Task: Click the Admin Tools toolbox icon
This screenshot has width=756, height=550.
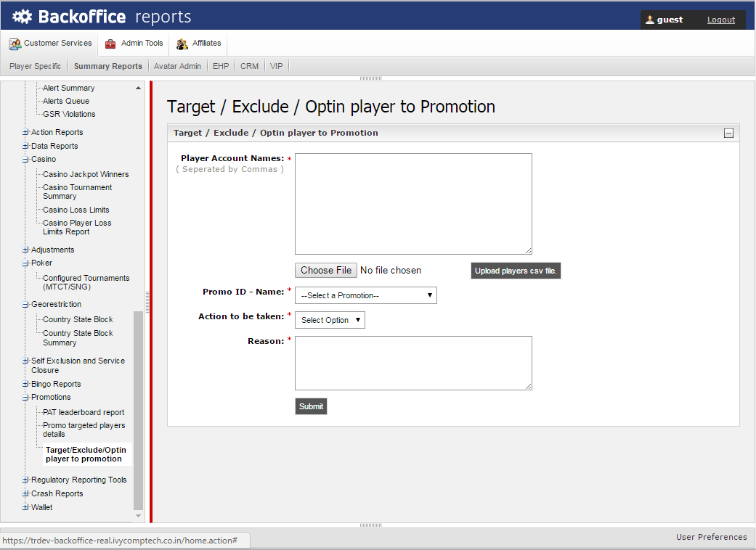Action: [110, 44]
